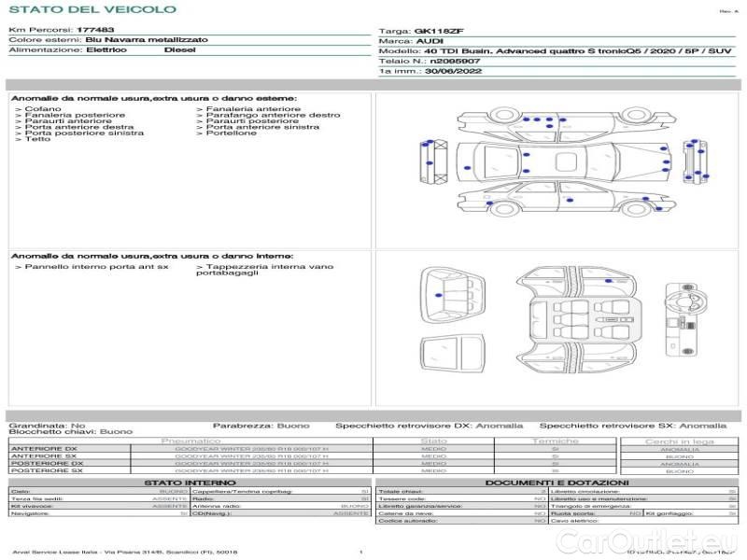Click the STATO INTERNO section header
Viewport: 747px width, 560px height.
(x=190, y=483)
